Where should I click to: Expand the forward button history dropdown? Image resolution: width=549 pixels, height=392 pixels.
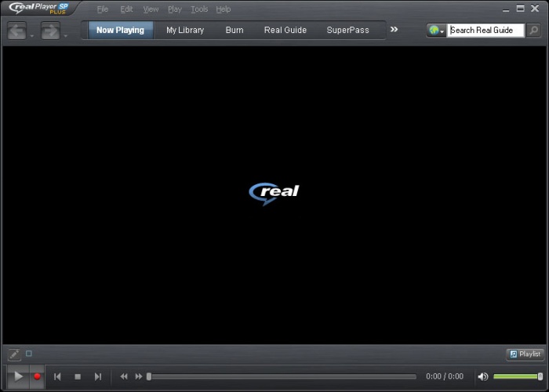click(x=65, y=35)
